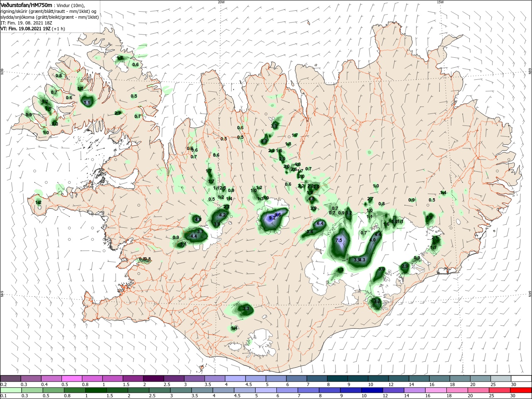Viewport: 532px width, 399px height.
Task: Click the 3.7 precipitation value label
Action: coord(200,231)
